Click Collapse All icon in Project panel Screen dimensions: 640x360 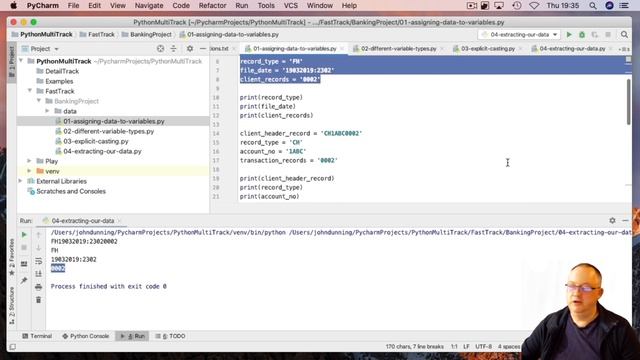point(173,49)
